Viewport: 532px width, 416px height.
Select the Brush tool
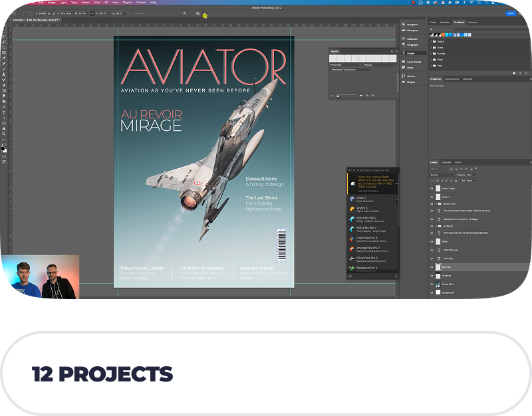click(4, 69)
